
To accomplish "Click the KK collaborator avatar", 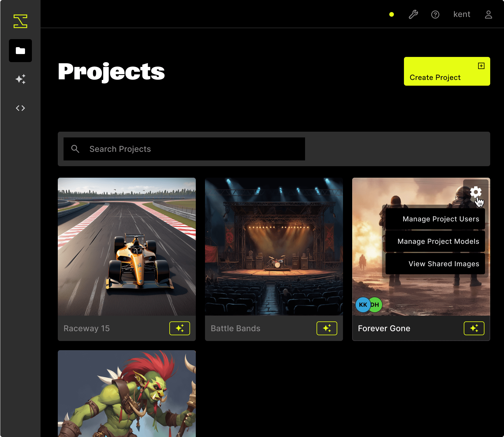I will pos(363,305).
